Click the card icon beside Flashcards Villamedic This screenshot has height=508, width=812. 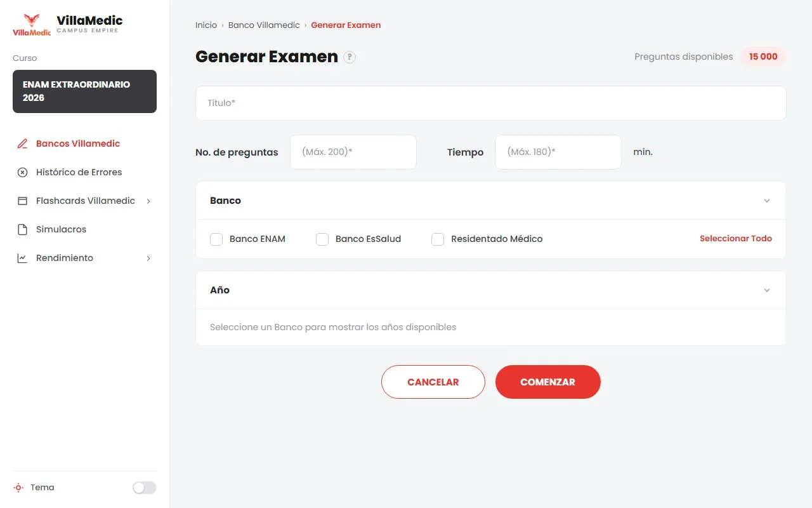(22, 201)
